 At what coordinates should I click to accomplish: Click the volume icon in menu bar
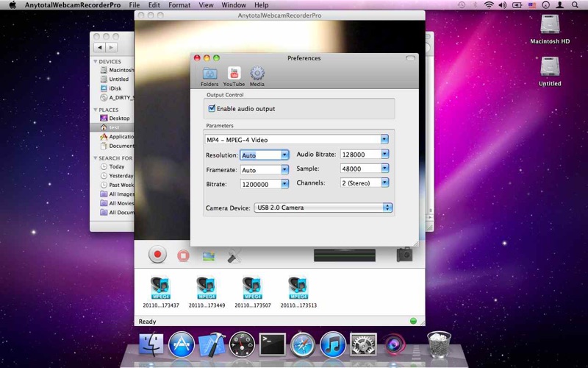click(503, 5)
